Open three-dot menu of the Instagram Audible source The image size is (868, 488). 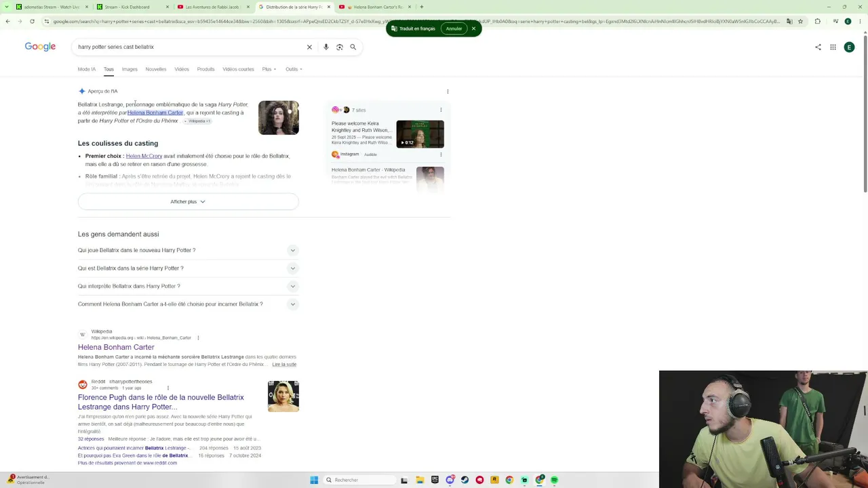point(441,155)
